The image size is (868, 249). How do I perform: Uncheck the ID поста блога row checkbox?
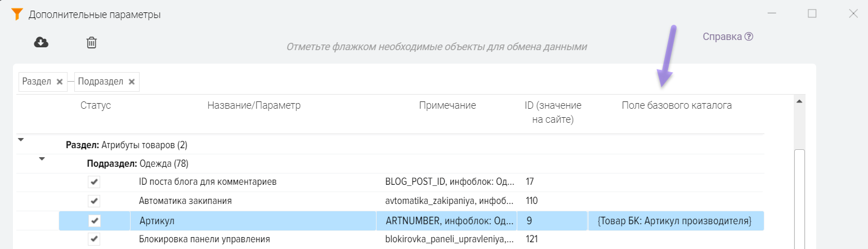(x=94, y=182)
